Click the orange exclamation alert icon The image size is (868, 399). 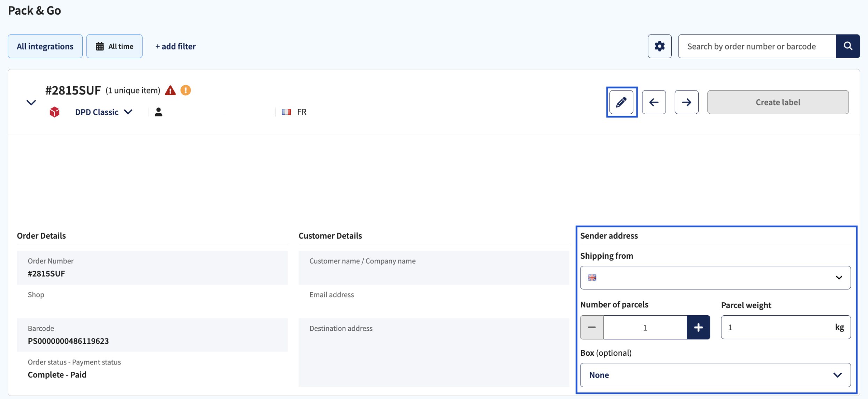pyautogui.click(x=186, y=90)
